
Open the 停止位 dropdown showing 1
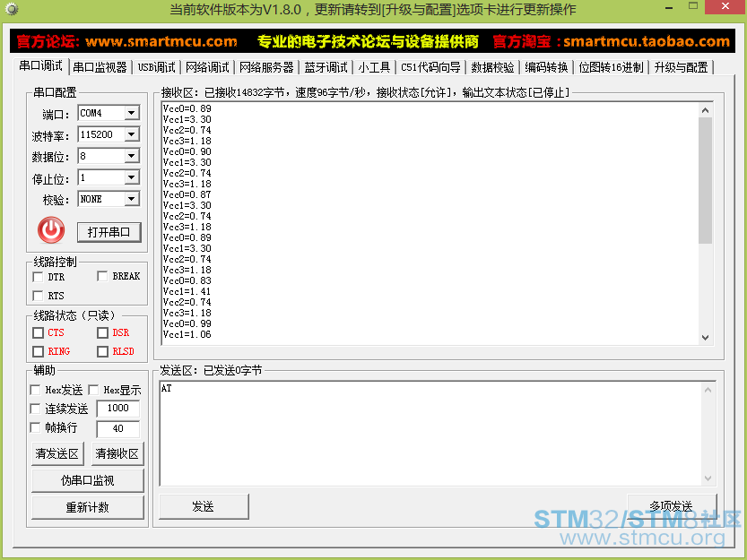point(132,177)
